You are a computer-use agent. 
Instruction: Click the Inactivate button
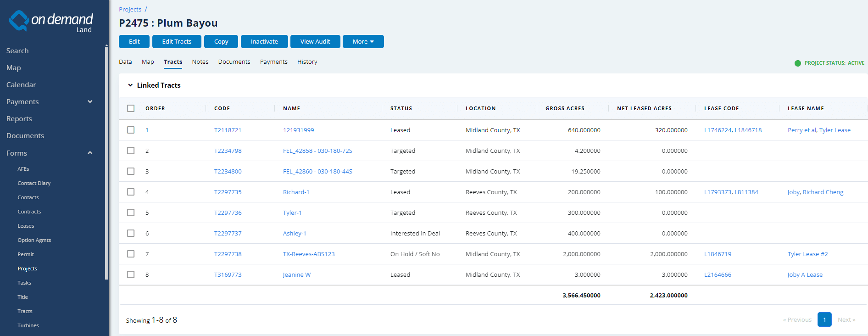click(264, 41)
